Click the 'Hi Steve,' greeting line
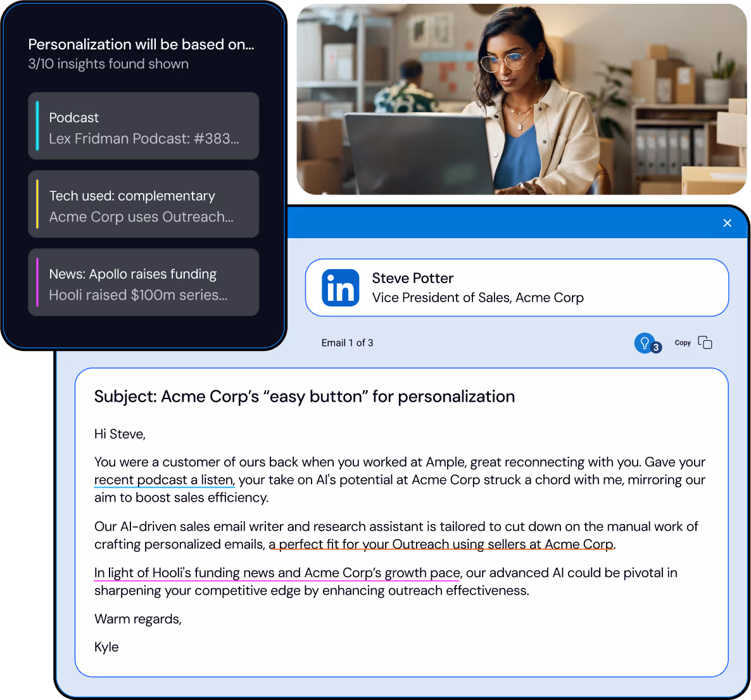Viewport: 751px width, 700px height. point(120,434)
